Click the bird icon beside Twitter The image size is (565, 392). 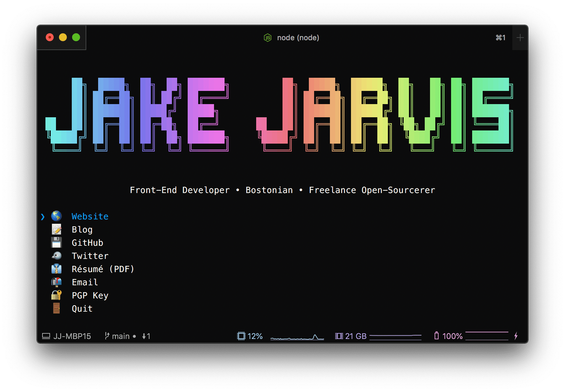click(56, 256)
